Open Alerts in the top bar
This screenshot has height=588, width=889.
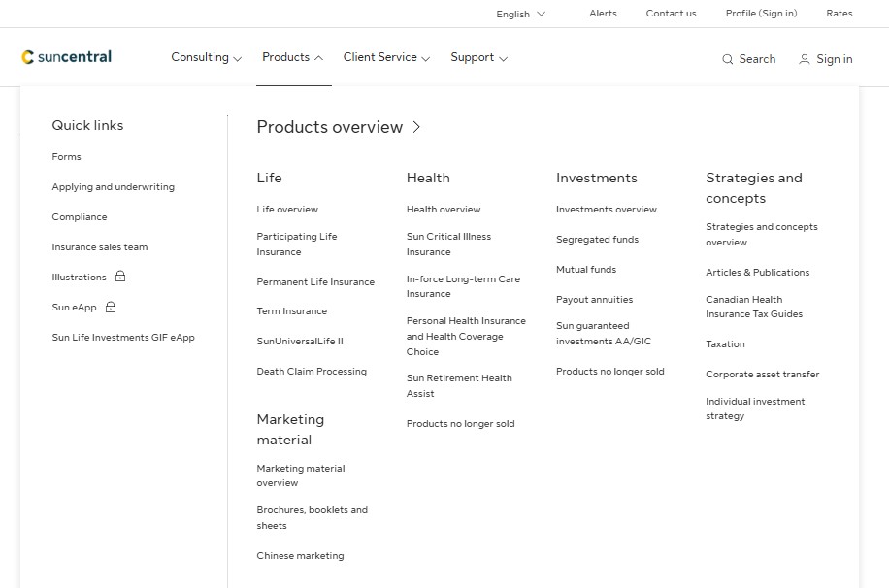(603, 14)
